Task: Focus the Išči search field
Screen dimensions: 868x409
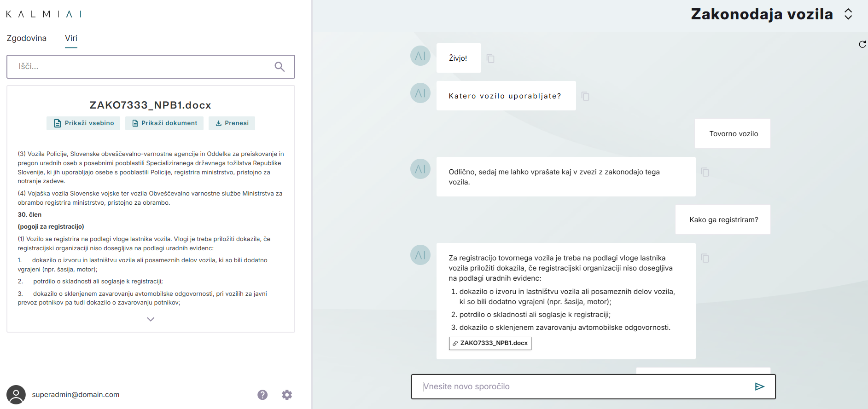Action: point(143,67)
